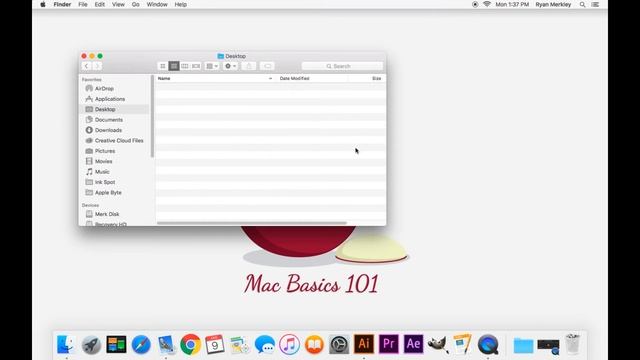The image size is (640, 360).
Task: Toggle sort direction arrow in Name column
Action: tap(270, 78)
